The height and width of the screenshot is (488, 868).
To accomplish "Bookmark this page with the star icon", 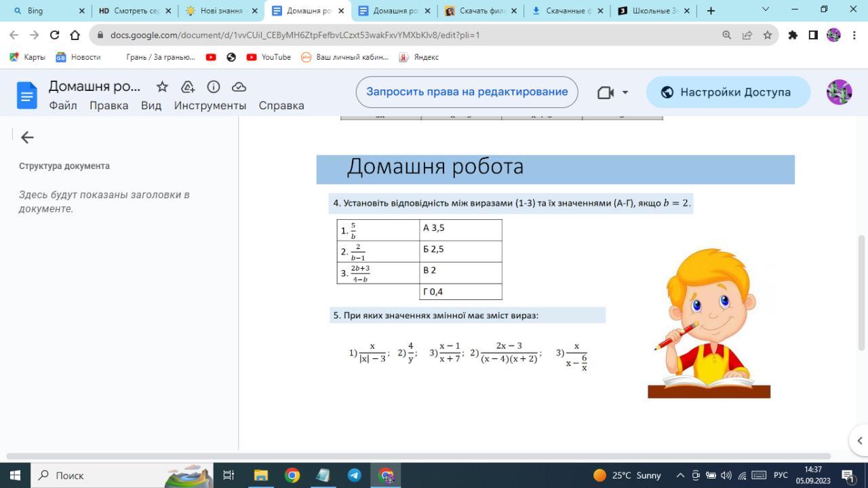I will [768, 35].
